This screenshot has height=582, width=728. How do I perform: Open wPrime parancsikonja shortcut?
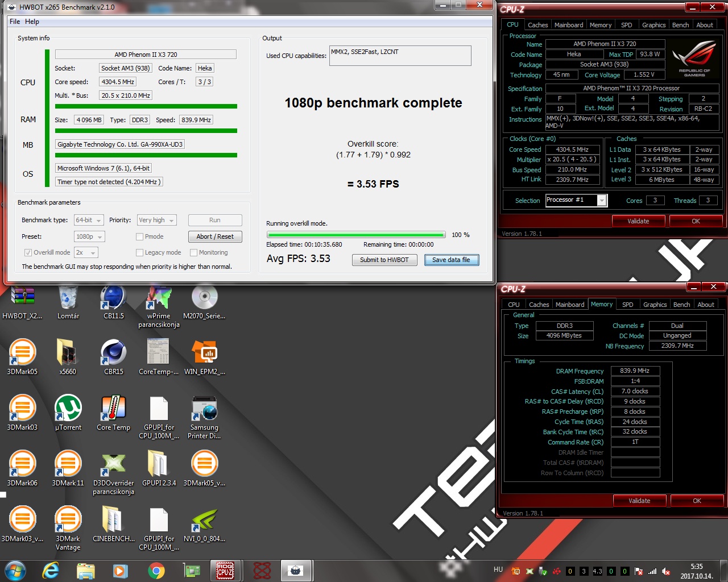(x=159, y=307)
